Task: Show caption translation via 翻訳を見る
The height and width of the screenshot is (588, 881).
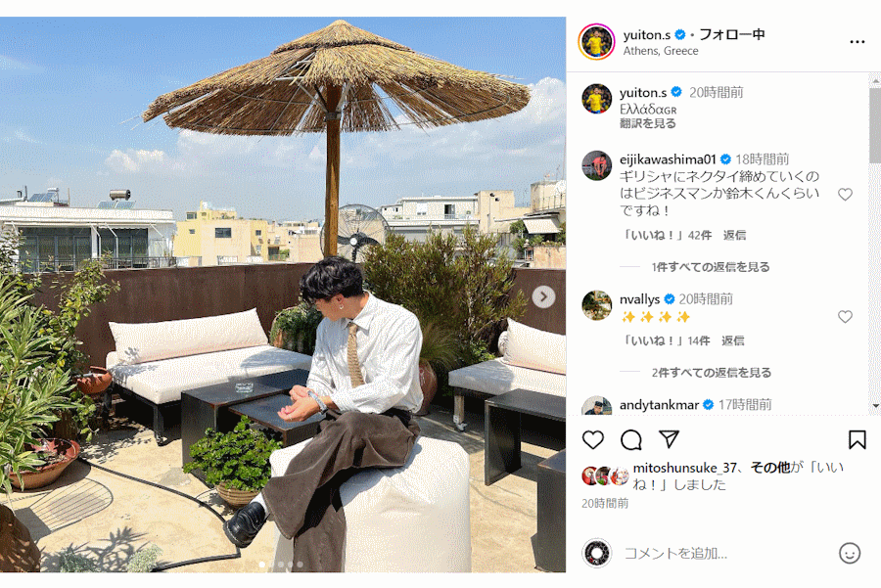Action: [648, 123]
